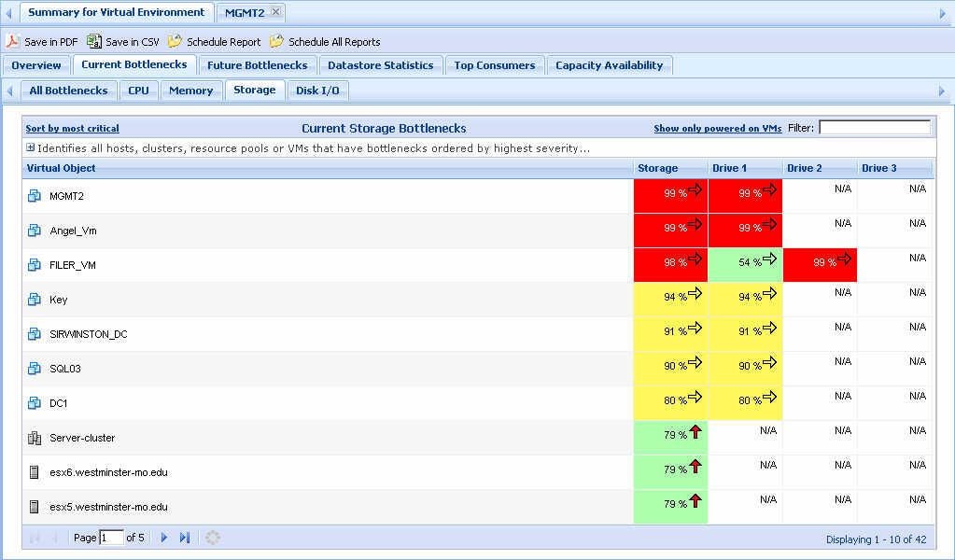
Task: Click the Save in PDF label
Action: tap(51, 42)
